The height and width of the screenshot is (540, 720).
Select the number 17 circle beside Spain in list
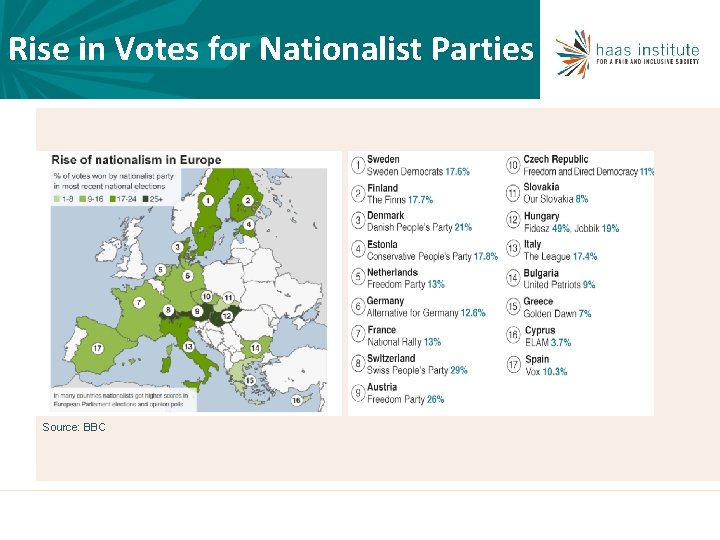click(512, 364)
